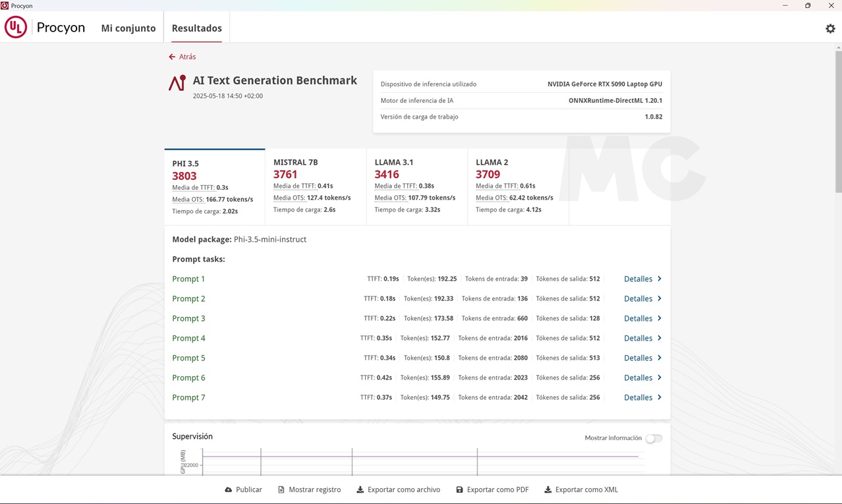Select the LLAMA 3.1 results tab
The width and height of the screenshot is (842, 504).
click(x=416, y=186)
